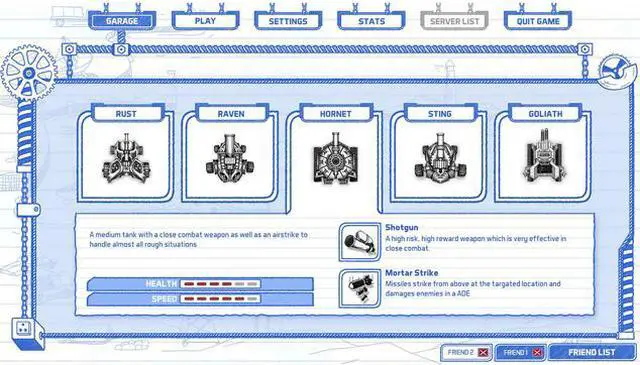
Task: Click the Mortar Strike title text
Action: click(x=411, y=273)
